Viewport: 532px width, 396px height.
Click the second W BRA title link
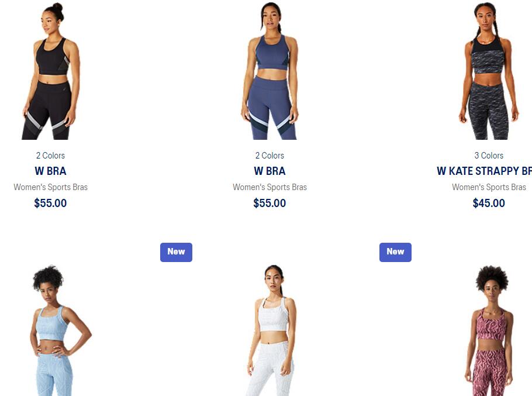click(x=270, y=171)
